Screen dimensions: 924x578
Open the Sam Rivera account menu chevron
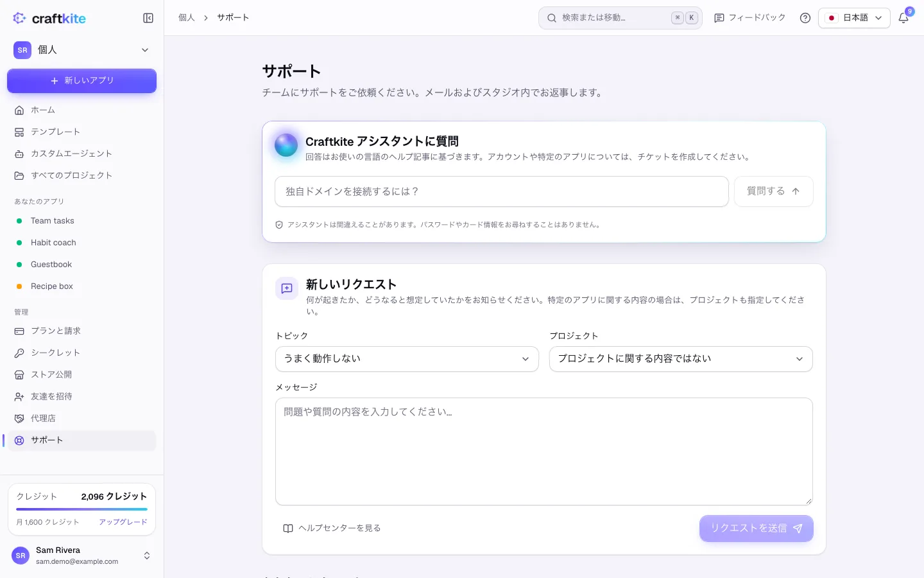coord(147,556)
